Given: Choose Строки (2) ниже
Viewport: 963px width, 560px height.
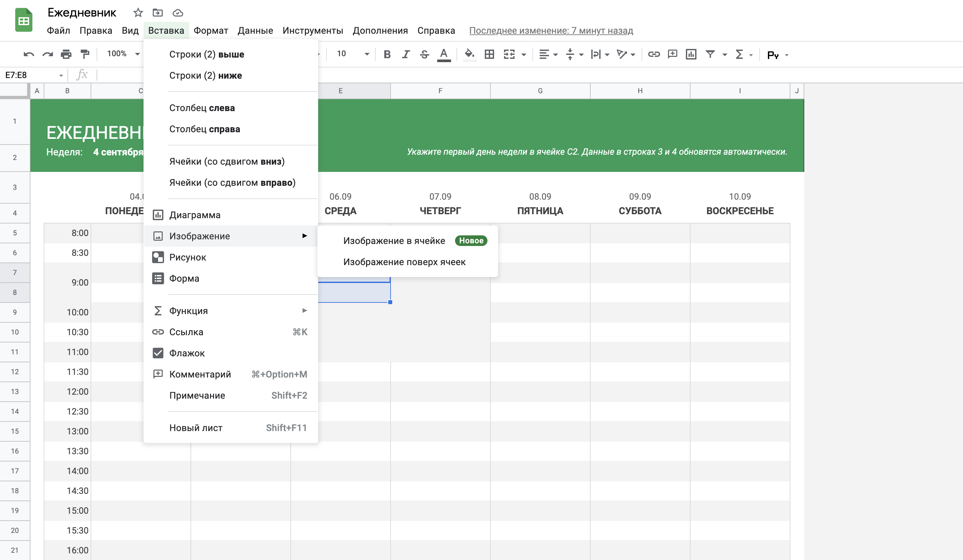Looking at the screenshot, I should click(x=231, y=76).
